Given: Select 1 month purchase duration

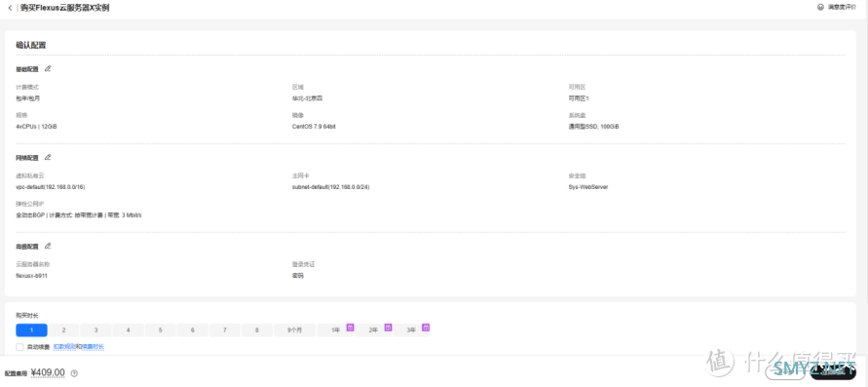Looking at the screenshot, I should pyautogui.click(x=31, y=330).
